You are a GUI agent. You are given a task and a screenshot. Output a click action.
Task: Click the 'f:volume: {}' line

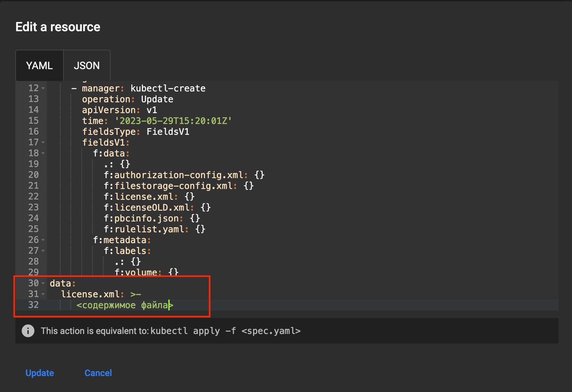(x=146, y=272)
